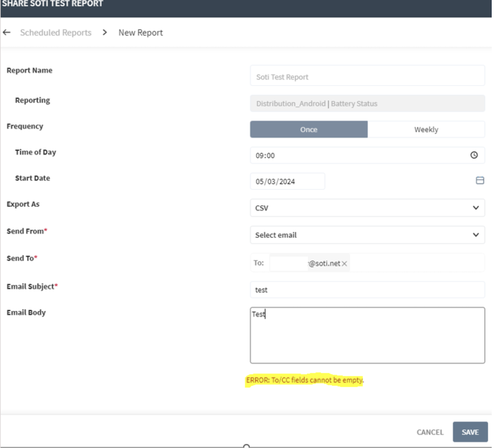
Task: Go to Scheduled Reports breadcrumb
Action: [56, 33]
